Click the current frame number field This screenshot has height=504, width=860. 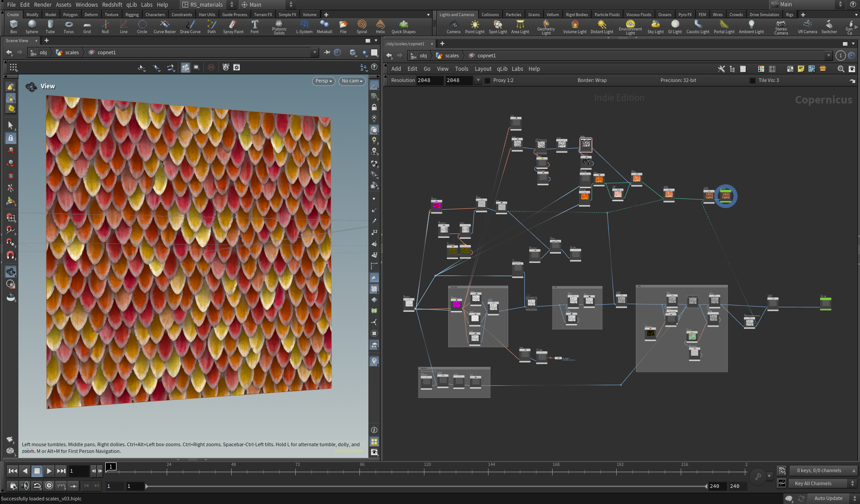point(79,471)
